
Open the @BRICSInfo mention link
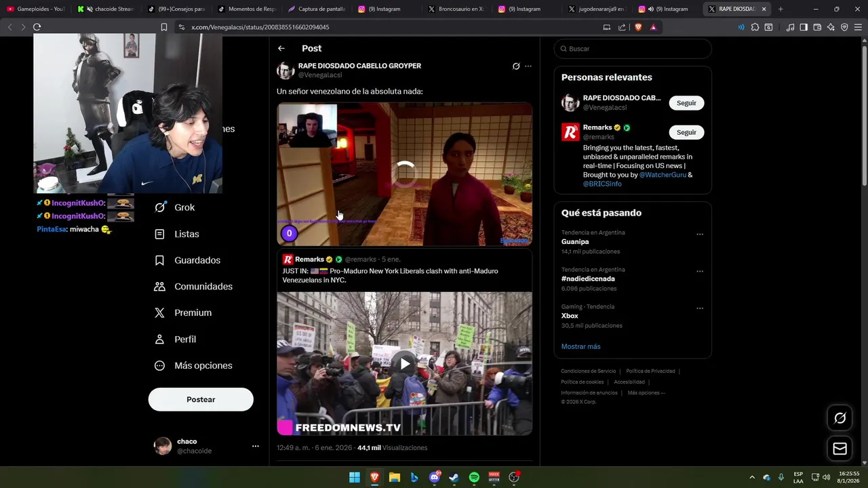(x=602, y=184)
